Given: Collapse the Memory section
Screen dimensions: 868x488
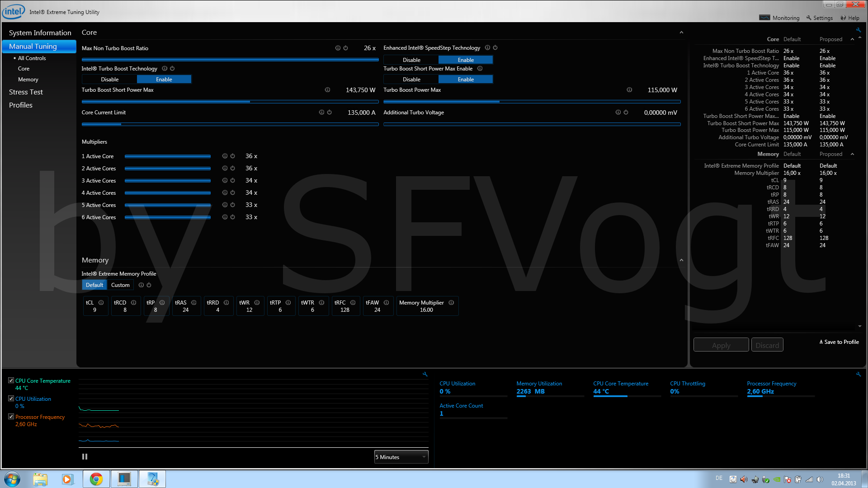Looking at the screenshot, I should 681,260.
